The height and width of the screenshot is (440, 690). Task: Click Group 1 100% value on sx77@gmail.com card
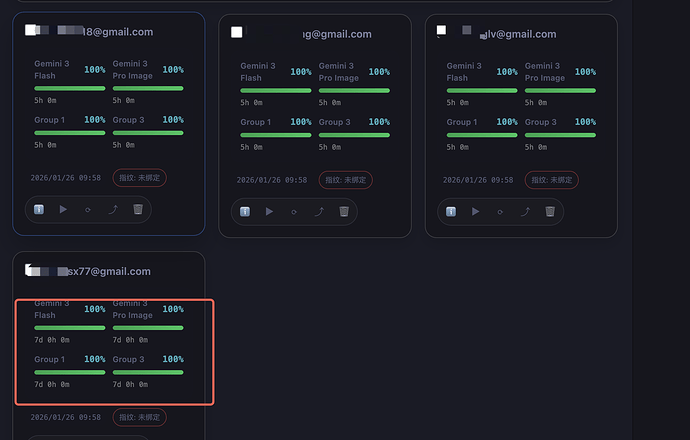click(95, 359)
